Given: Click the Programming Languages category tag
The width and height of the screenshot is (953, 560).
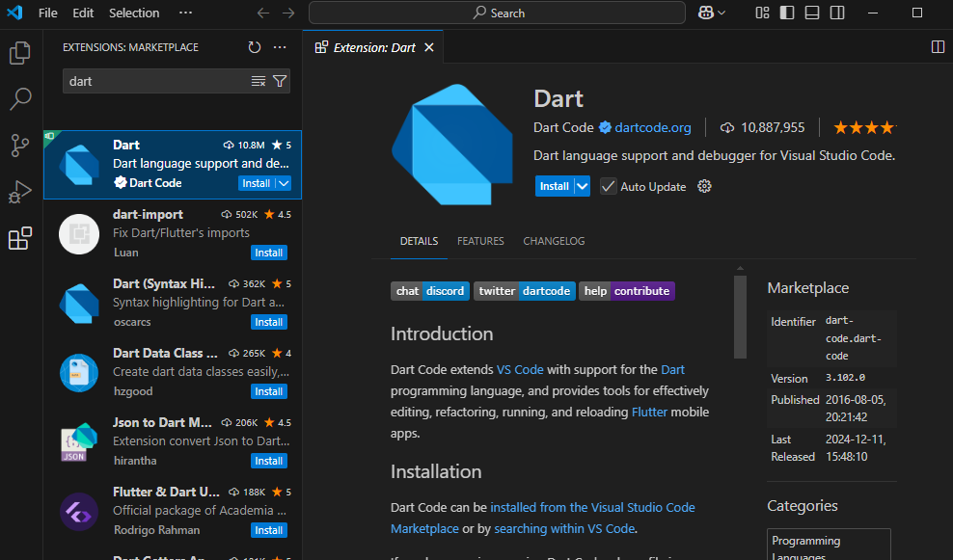Looking at the screenshot, I should [829, 545].
